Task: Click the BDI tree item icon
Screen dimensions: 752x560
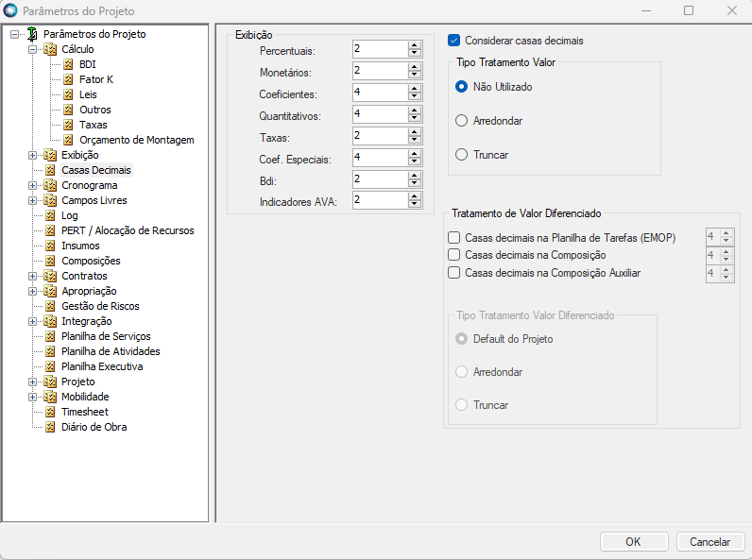Action: [68, 64]
